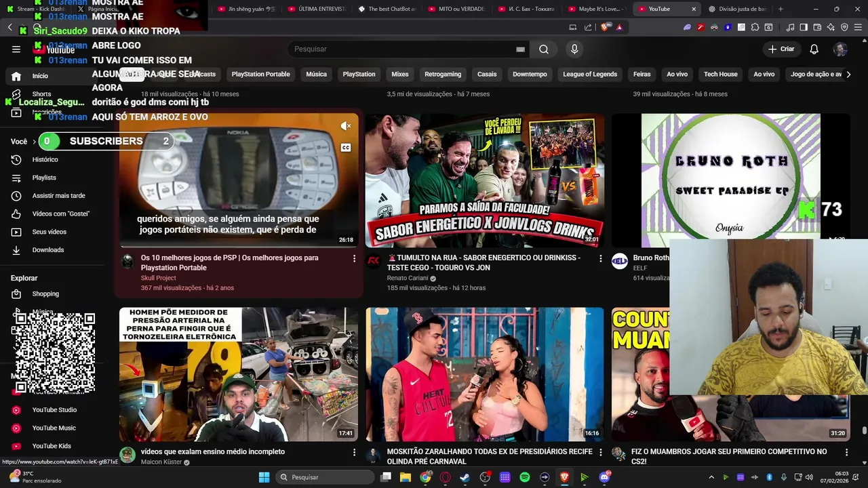Open options for Tumulto na Rua video
The image size is (868, 488).
600,259
